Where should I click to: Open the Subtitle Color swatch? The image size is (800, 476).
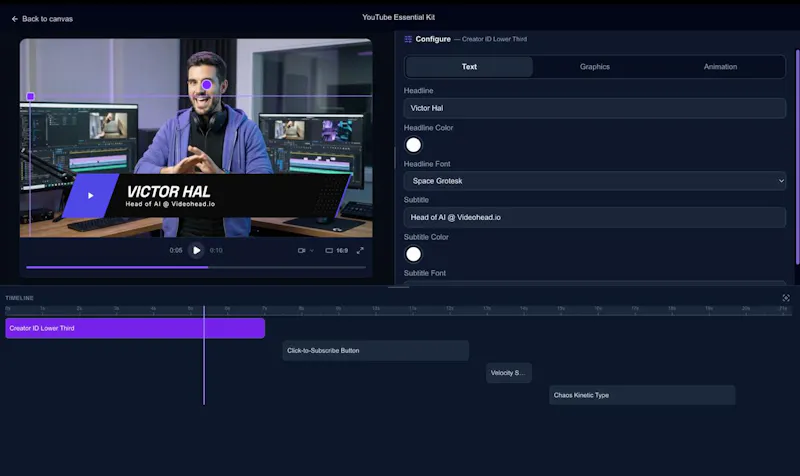click(413, 254)
